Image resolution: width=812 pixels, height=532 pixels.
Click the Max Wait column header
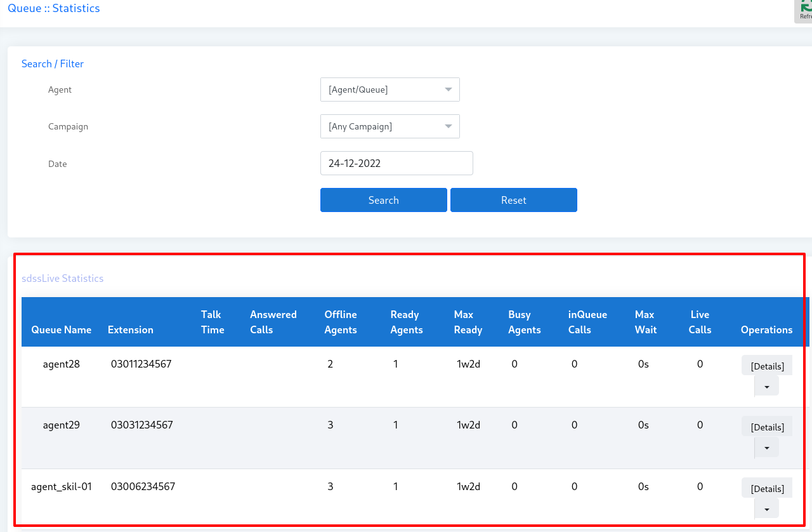click(x=646, y=322)
